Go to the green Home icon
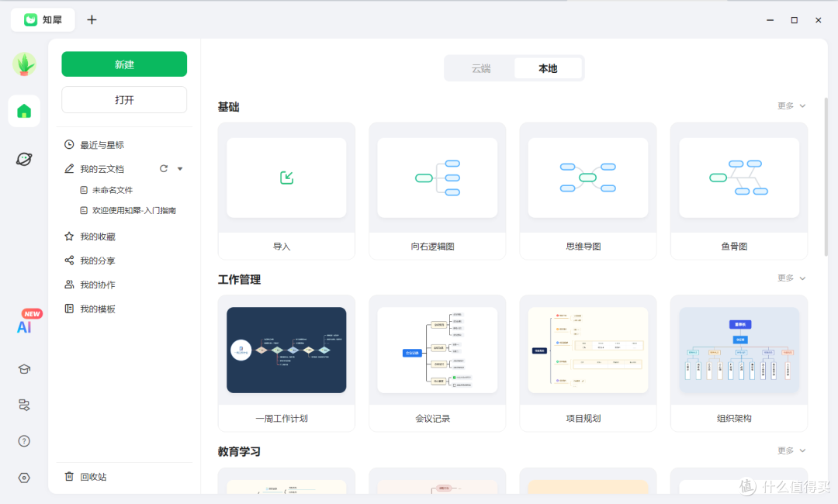Screen dimensions: 838x504 [x=24, y=111]
